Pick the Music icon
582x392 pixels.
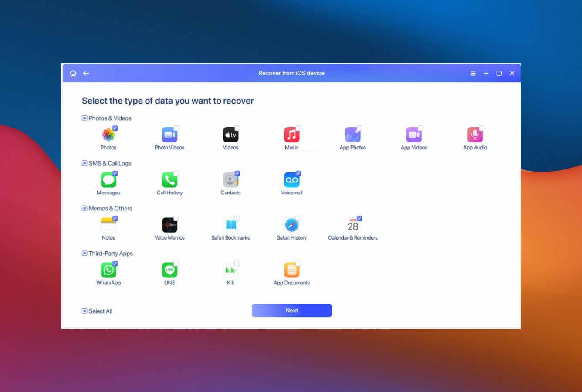(x=291, y=135)
